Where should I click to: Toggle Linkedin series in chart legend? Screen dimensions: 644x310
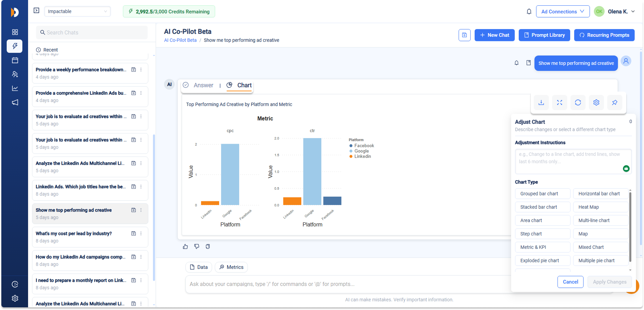click(362, 157)
